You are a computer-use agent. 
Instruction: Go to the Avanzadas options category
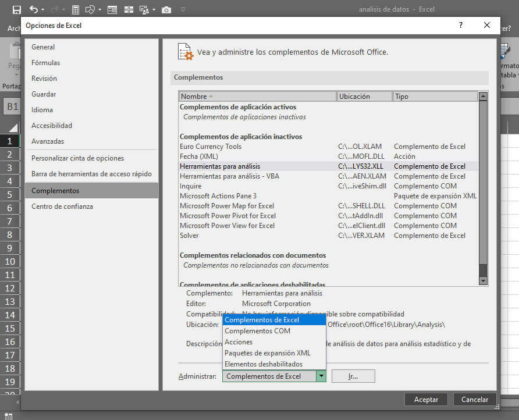coord(48,141)
